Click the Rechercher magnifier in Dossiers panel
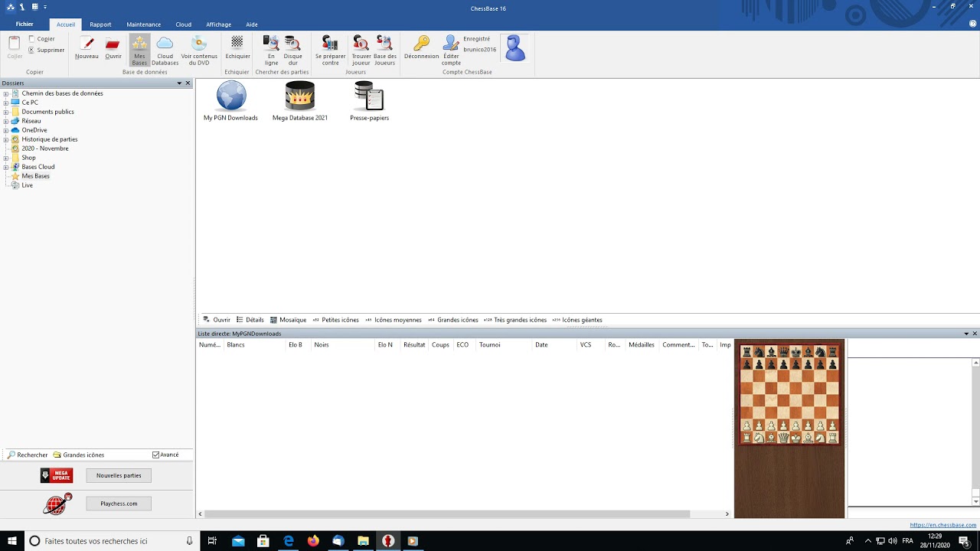The height and width of the screenshot is (551, 980). (11, 455)
